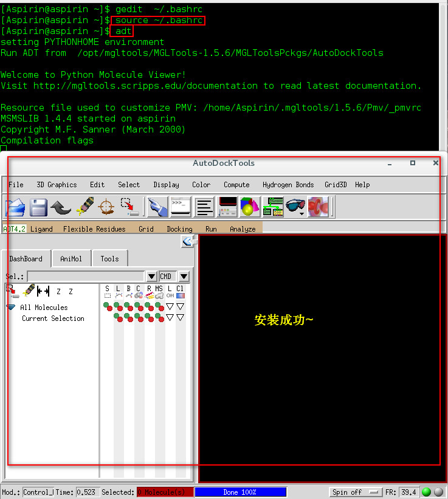Open the Spin off selector
Image resolution: width=448 pixels, height=499 pixels.
pyautogui.click(x=356, y=492)
